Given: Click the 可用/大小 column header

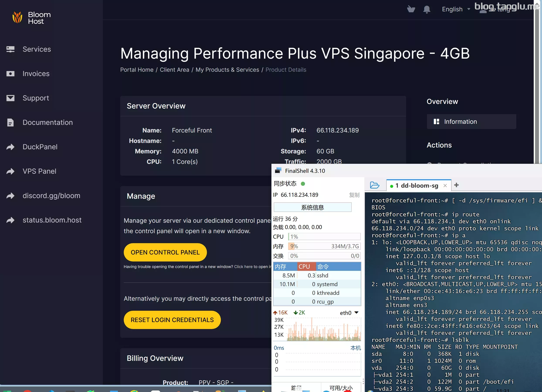Looking at the screenshot, I should 341,388.
